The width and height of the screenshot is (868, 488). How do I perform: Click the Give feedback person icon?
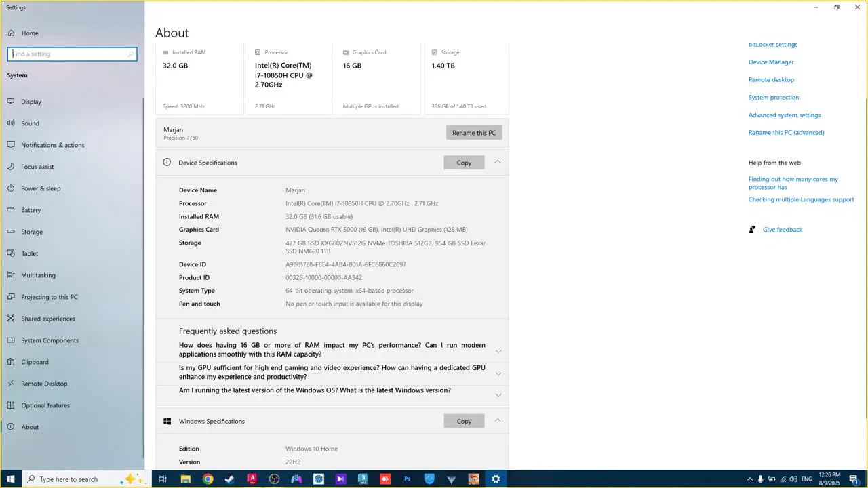click(753, 230)
